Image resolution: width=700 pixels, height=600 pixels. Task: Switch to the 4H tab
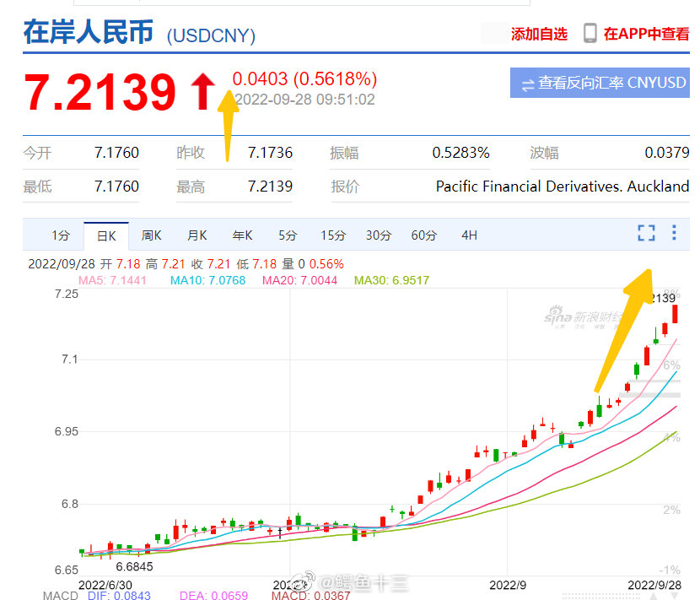(x=469, y=235)
